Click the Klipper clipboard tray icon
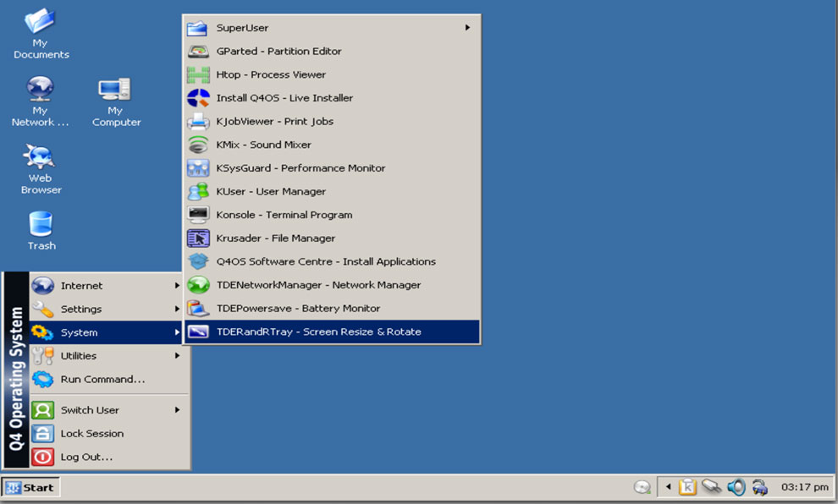The height and width of the screenshot is (504, 838). click(x=688, y=487)
